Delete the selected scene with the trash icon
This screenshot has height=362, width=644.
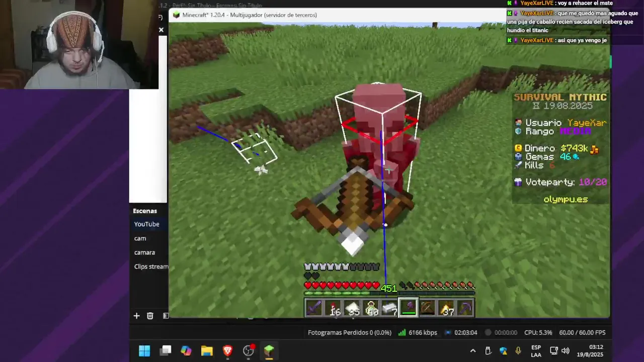point(150,316)
